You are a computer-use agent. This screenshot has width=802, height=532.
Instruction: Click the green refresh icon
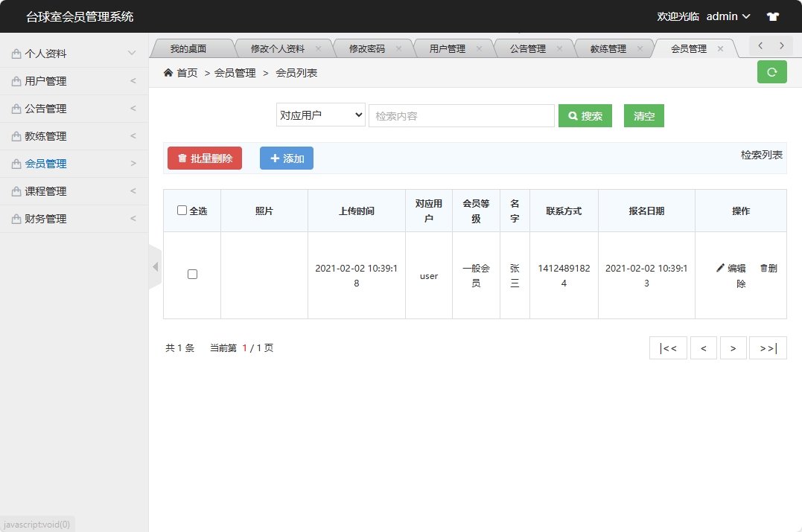tap(771, 72)
